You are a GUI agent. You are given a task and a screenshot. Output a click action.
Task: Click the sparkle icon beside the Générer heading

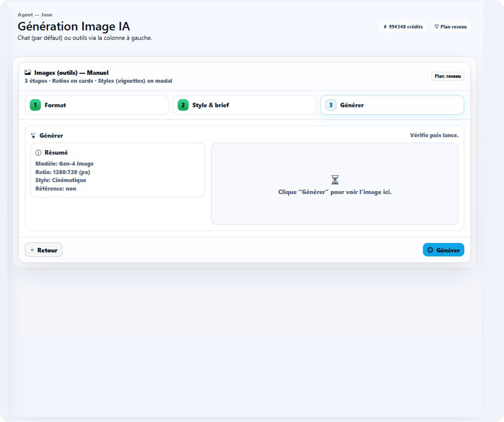33,135
